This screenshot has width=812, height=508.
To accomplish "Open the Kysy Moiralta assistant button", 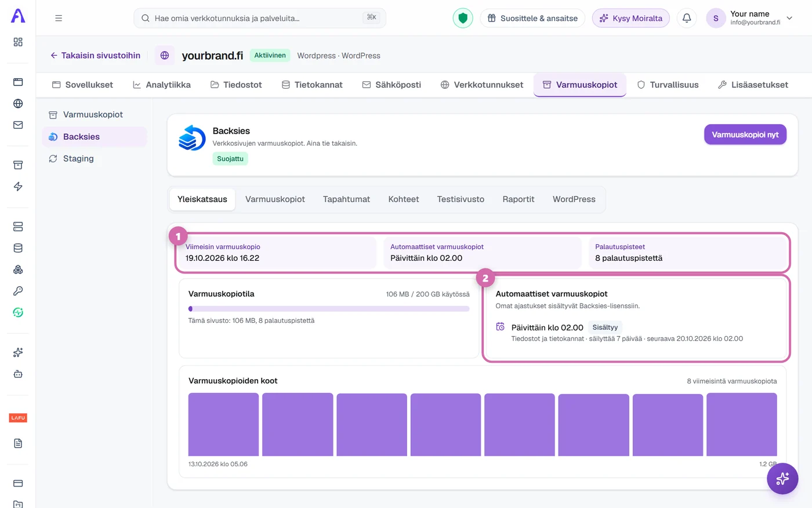I will coord(631,18).
